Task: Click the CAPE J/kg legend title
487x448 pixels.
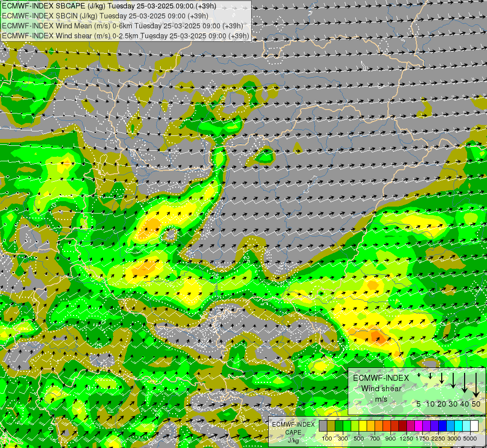Action: (x=293, y=433)
